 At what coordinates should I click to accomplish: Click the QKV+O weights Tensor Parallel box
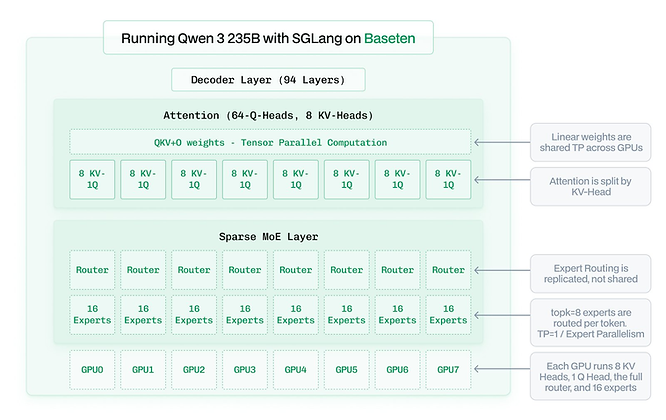[269, 142]
